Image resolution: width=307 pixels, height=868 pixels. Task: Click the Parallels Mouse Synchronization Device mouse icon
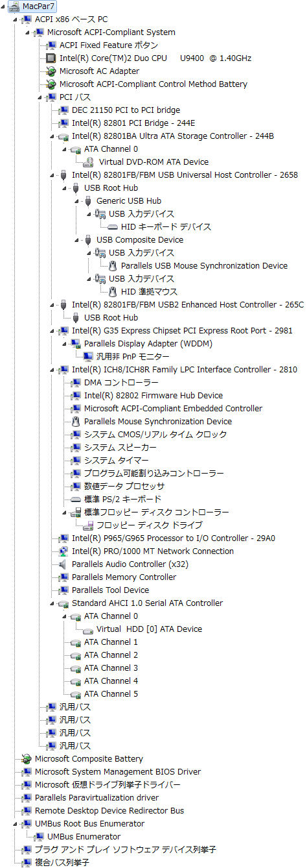[76, 422]
